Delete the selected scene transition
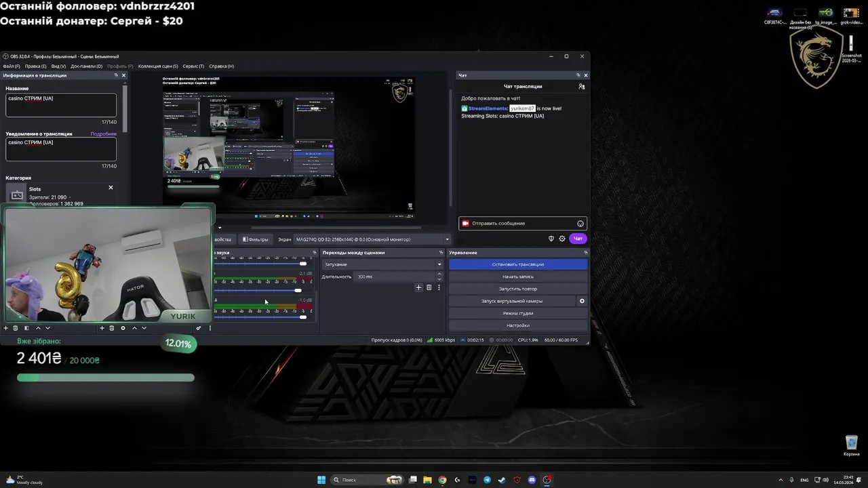868x488 pixels. click(429, 287)
